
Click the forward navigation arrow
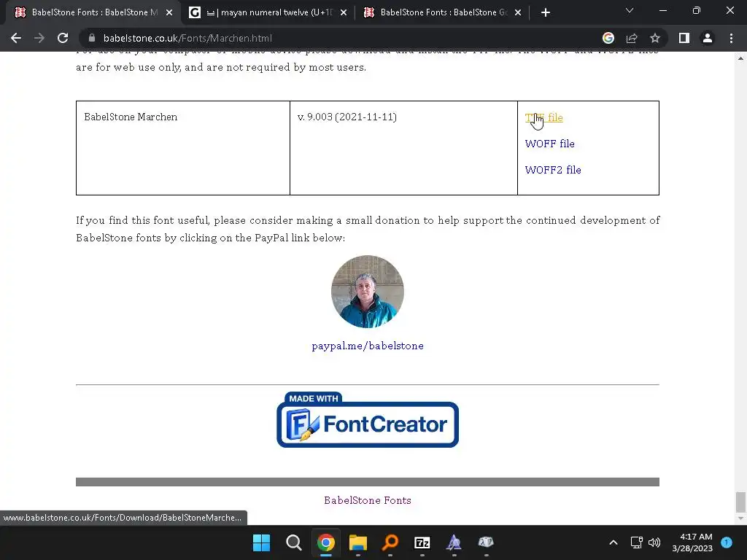pyautogui.click(x=39, y=38)
